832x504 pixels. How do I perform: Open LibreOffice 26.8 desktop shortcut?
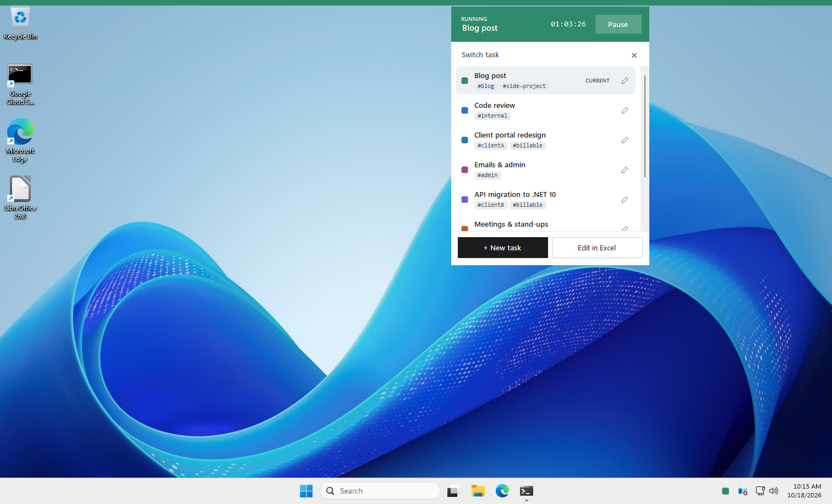[20, 198]
